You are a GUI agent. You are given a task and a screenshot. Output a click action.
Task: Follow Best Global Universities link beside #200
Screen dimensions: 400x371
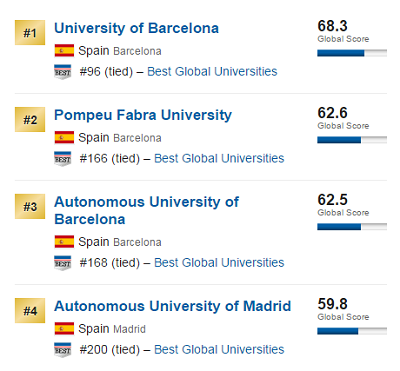tap(219, 350)
